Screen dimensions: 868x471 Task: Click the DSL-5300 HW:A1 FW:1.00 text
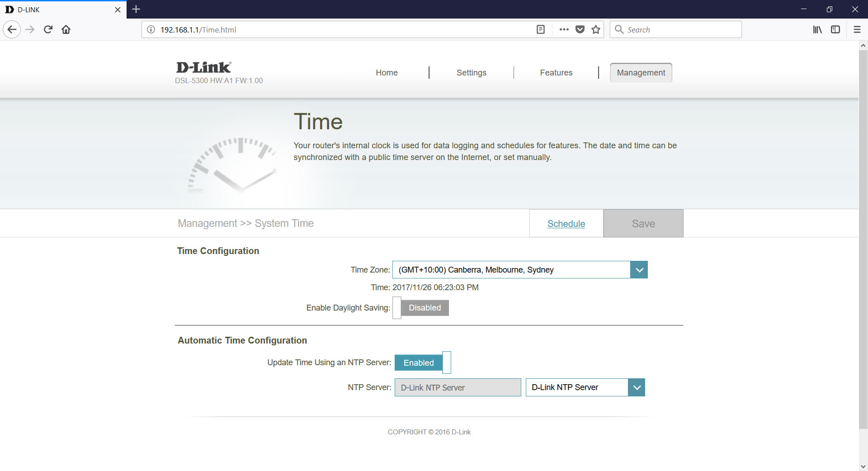pos(219,80)
